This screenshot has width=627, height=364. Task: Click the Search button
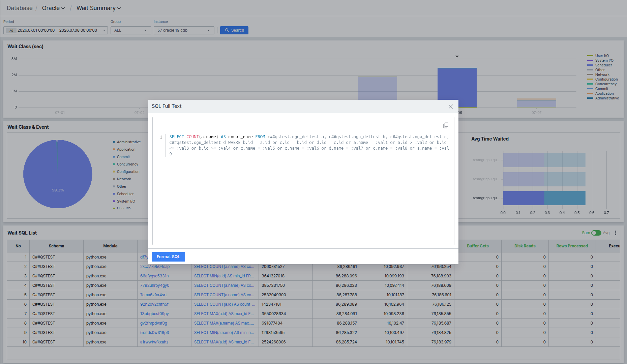(234, 30)
